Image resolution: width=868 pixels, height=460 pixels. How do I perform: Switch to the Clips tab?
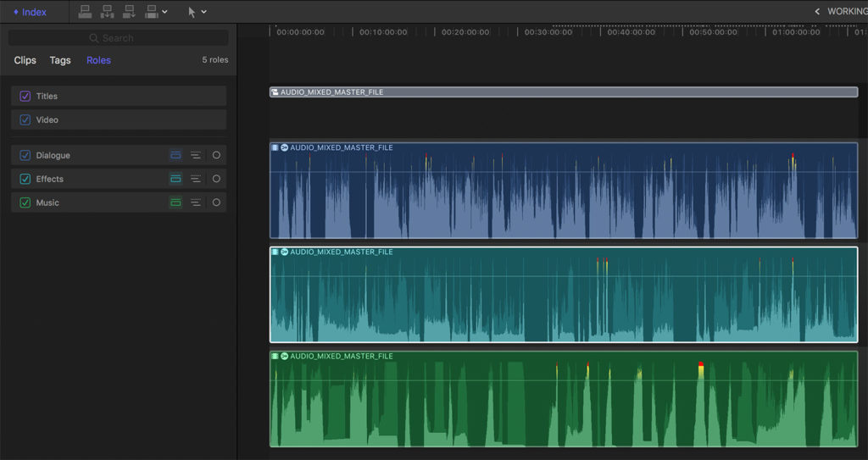[25, 60]
